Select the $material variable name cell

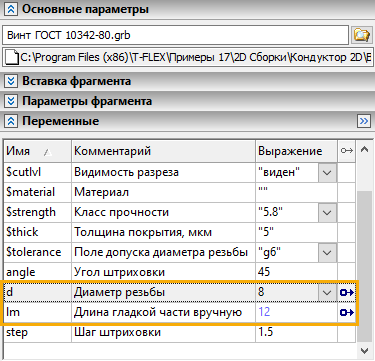tap(38, 192)
